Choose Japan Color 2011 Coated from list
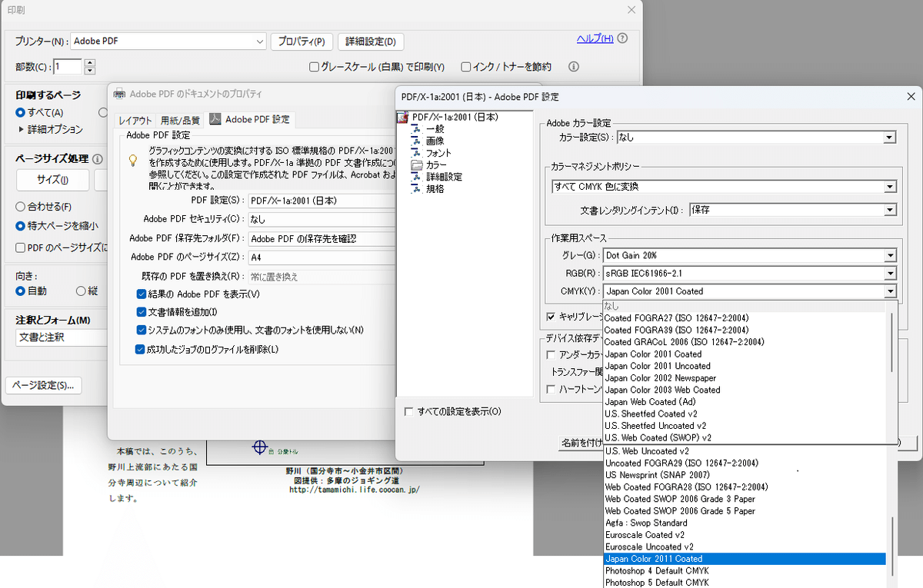923x588 pixels. (745, 559)
